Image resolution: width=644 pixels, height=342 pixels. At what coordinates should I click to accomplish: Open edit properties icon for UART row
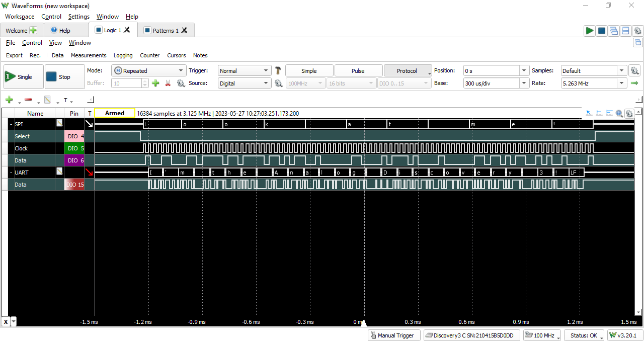(x=59, y=173)
